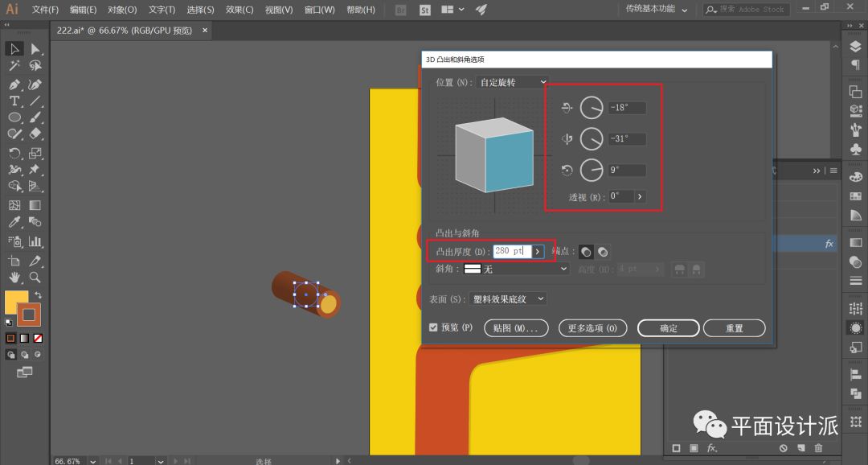Viewport: 868px width, 465px height.
Task: Select the Direct Selection arrow tool
Action: pyautogui.click(x=35, y=49)
